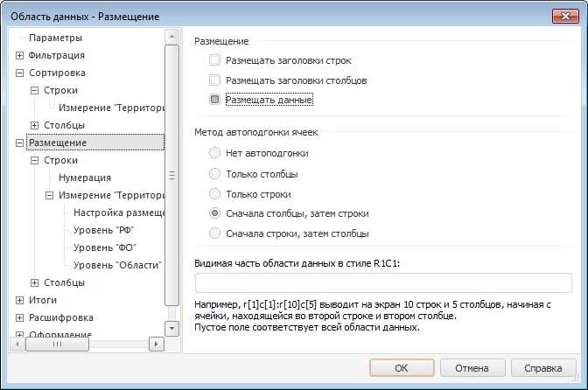Choose Только столбцы autofit option

coord(215,173)
